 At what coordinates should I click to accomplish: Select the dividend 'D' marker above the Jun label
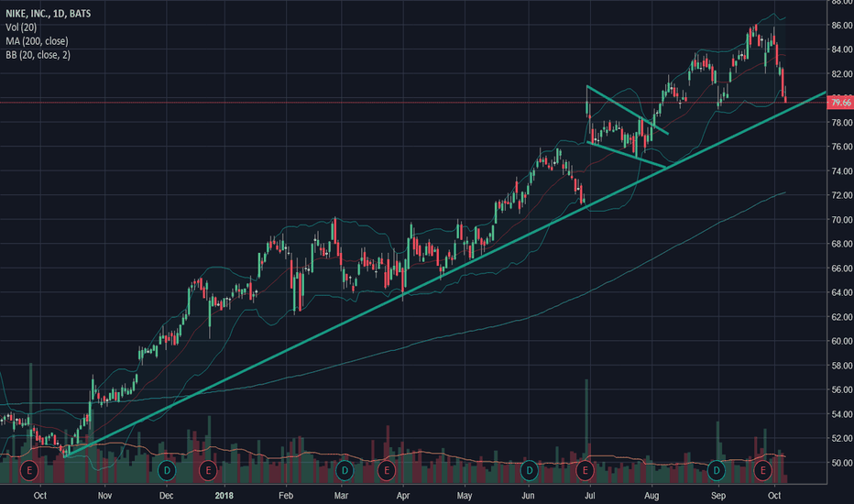pyautogui.click(x=529, y=470)
